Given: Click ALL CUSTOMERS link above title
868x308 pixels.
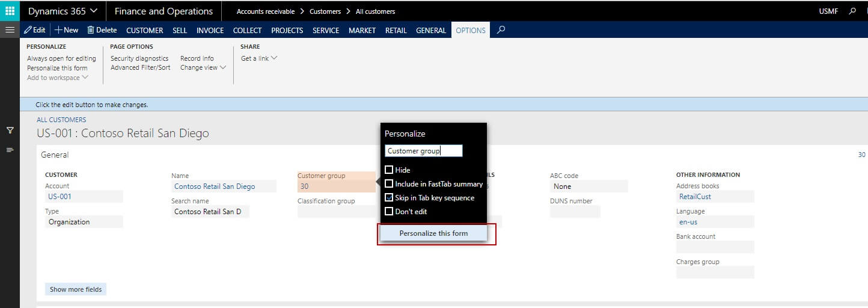Looking at the screenshot, I should (61, 120).
